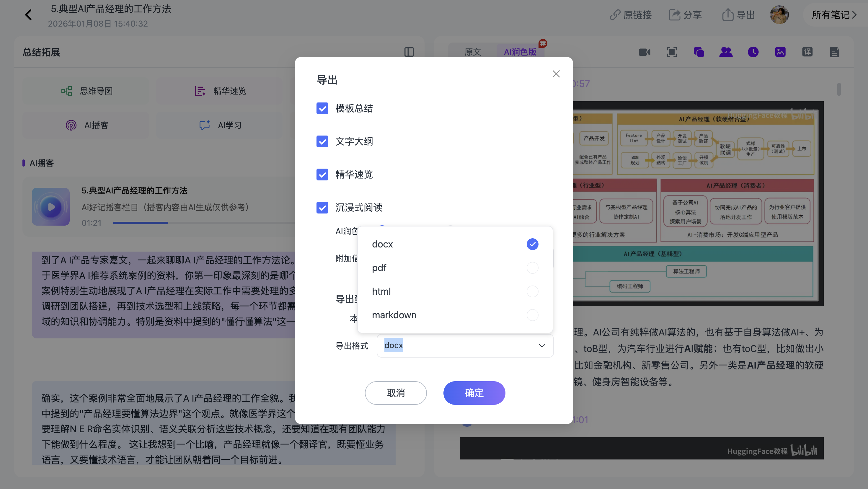This screenshot has height=489, width=868.
Task: Click the HuggingFace bilibili video thumbnail
Action: pyautogui.click(x=642, y=449)
